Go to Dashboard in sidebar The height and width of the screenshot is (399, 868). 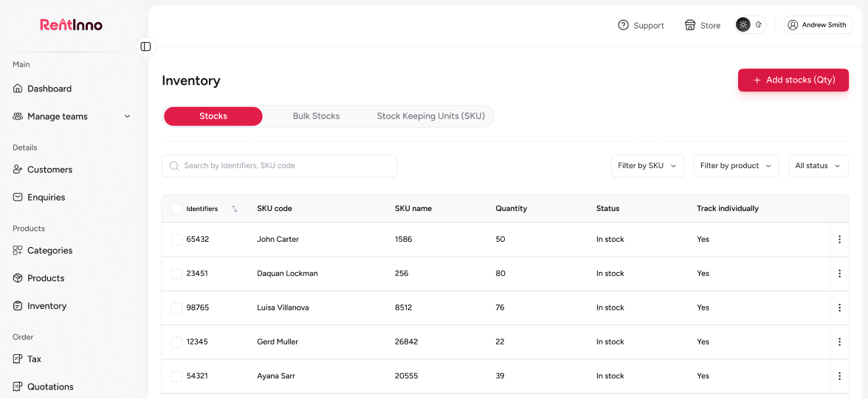click(x=43, y=89)
